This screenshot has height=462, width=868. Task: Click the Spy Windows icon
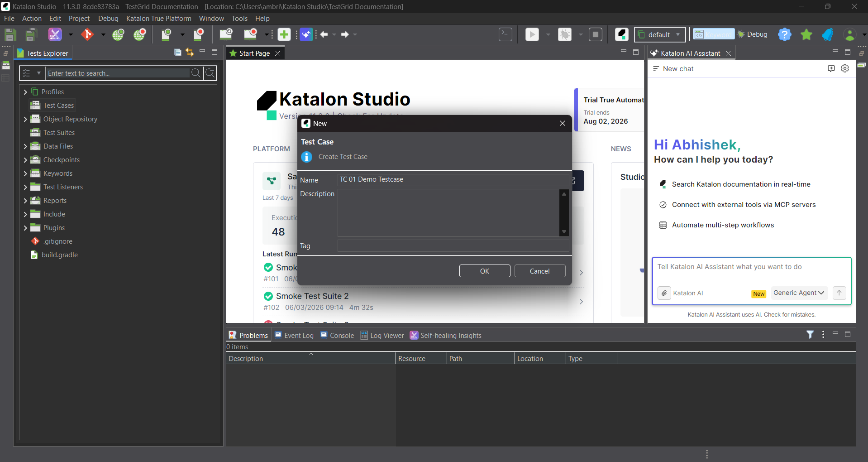pos(225,34)
